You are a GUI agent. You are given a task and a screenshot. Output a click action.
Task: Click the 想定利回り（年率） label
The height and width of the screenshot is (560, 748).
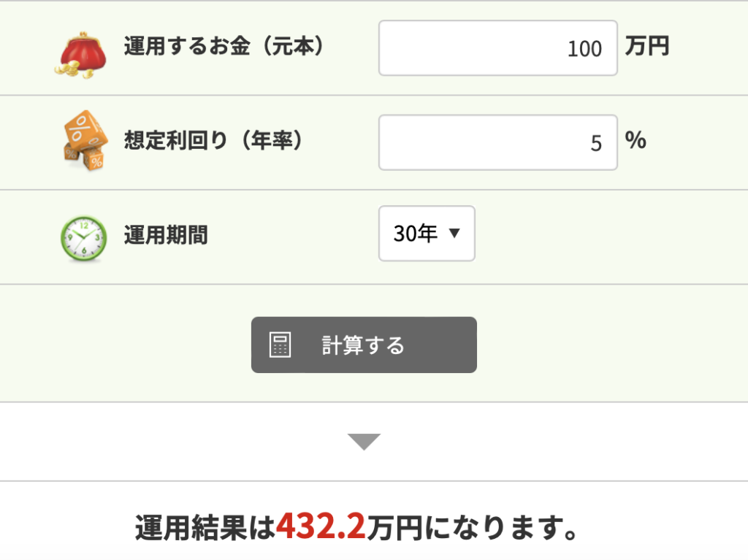(213, 141)
